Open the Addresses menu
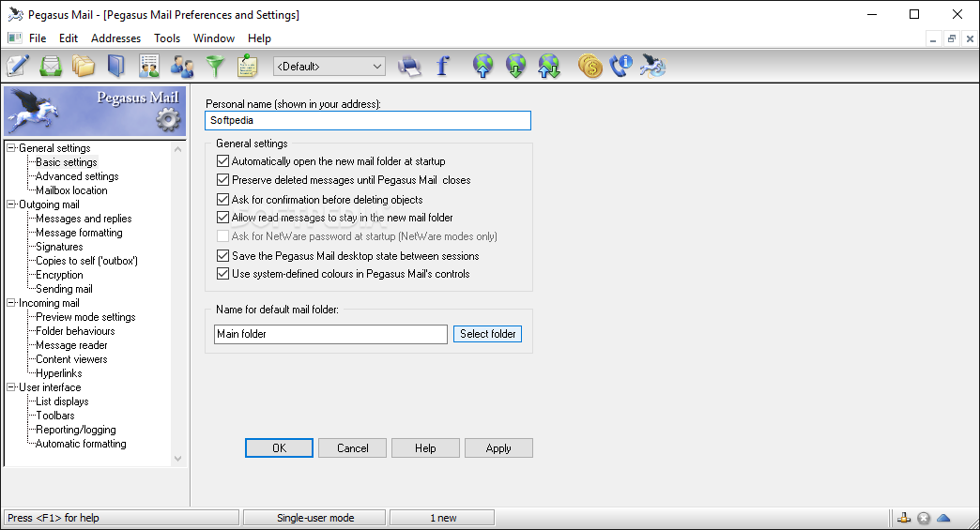This screenshot has height=530, width=980. [115, 38]
